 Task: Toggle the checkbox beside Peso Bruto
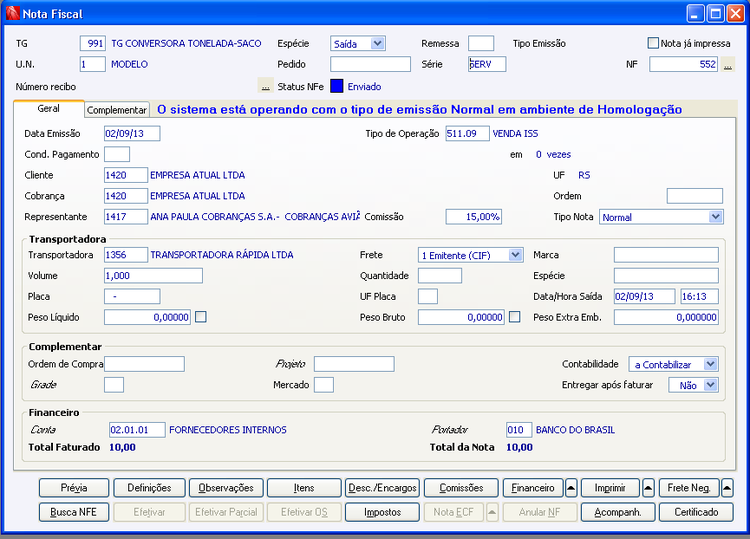[x=514, y=317]
